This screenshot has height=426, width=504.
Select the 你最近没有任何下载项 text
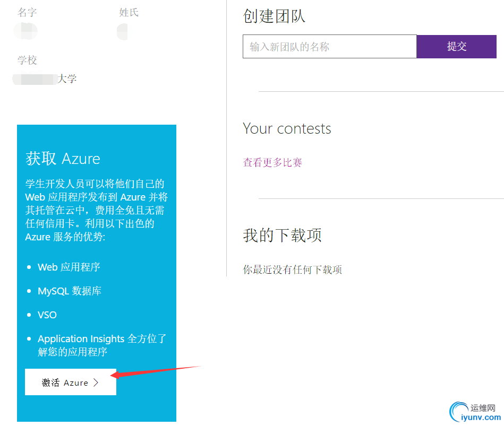coord(293,269)
